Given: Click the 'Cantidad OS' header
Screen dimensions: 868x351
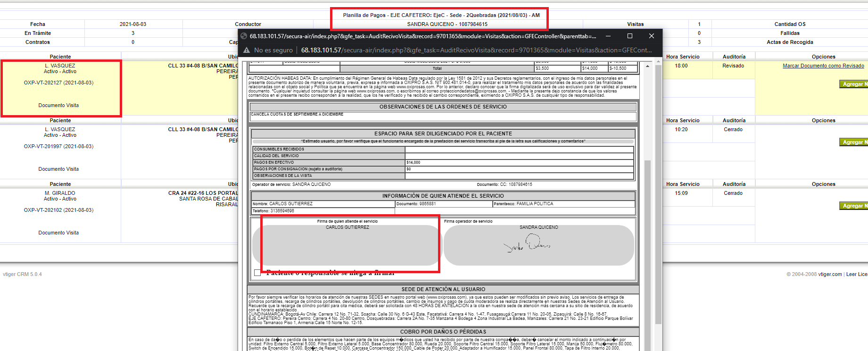Looking at the screenshot, I should pos(790,24).
